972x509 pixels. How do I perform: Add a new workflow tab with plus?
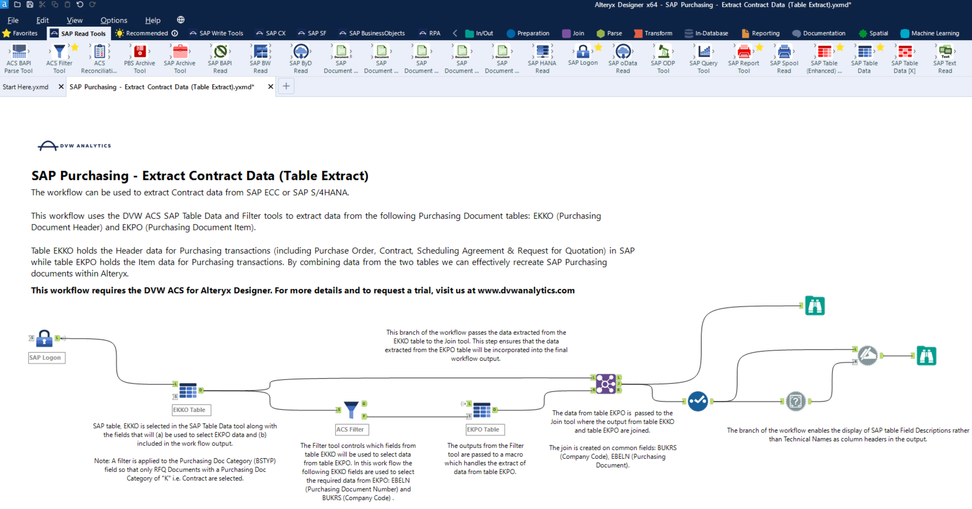(286, 87)
